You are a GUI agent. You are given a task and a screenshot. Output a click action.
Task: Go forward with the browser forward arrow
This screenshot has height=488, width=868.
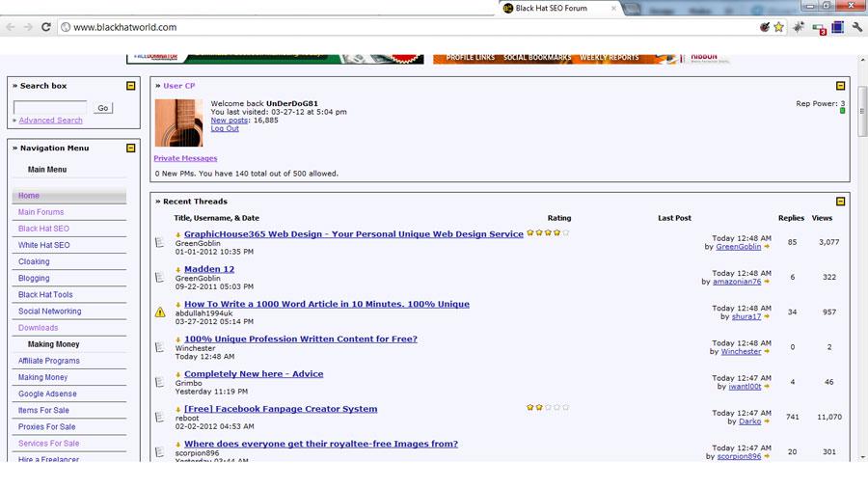pos(28,27)
